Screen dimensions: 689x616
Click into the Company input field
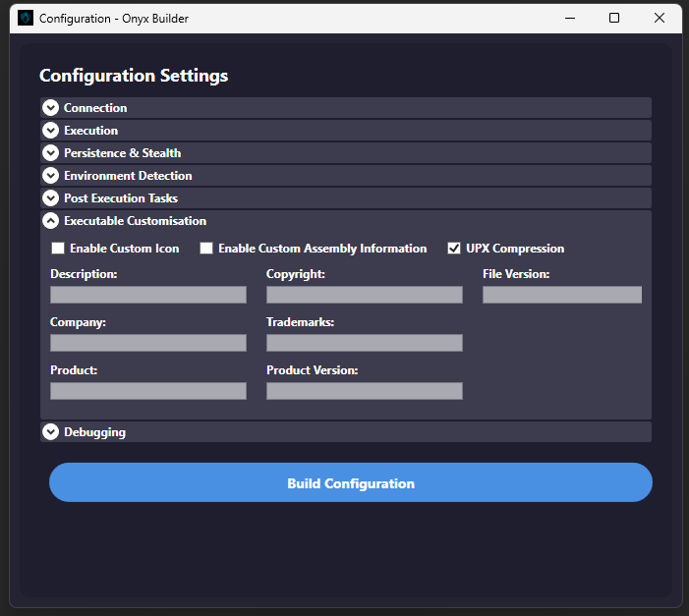(x=148, y=343)
